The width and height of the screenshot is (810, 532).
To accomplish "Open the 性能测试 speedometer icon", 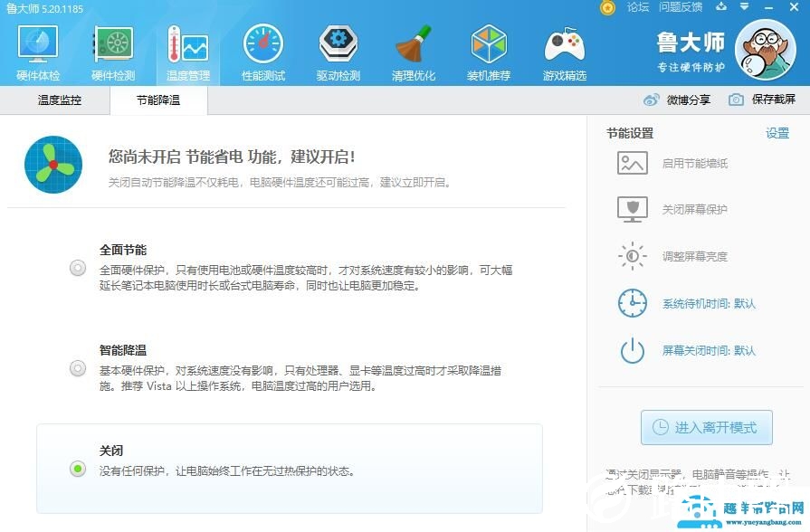I will tap(263, 44).
